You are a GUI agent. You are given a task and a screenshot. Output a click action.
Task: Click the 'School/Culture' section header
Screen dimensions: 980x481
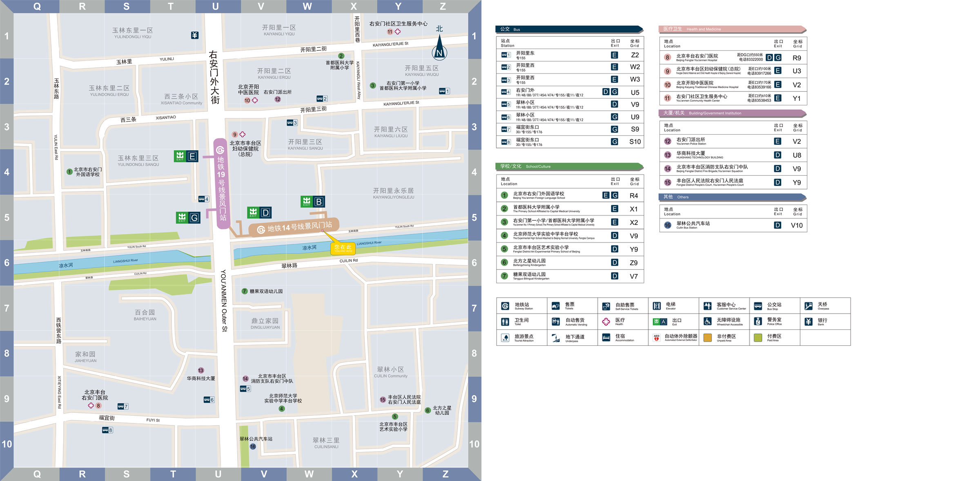pyautogui.click(x=569, y=167)
